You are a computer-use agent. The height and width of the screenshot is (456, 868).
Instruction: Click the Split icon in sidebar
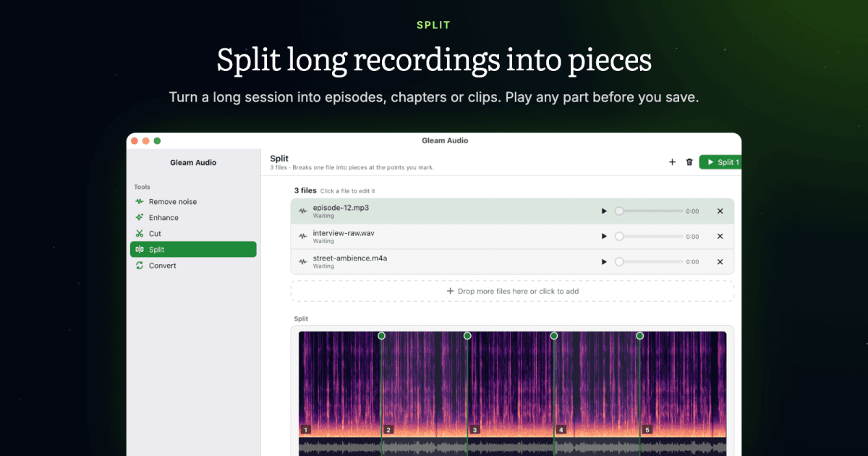pos(140,250)
